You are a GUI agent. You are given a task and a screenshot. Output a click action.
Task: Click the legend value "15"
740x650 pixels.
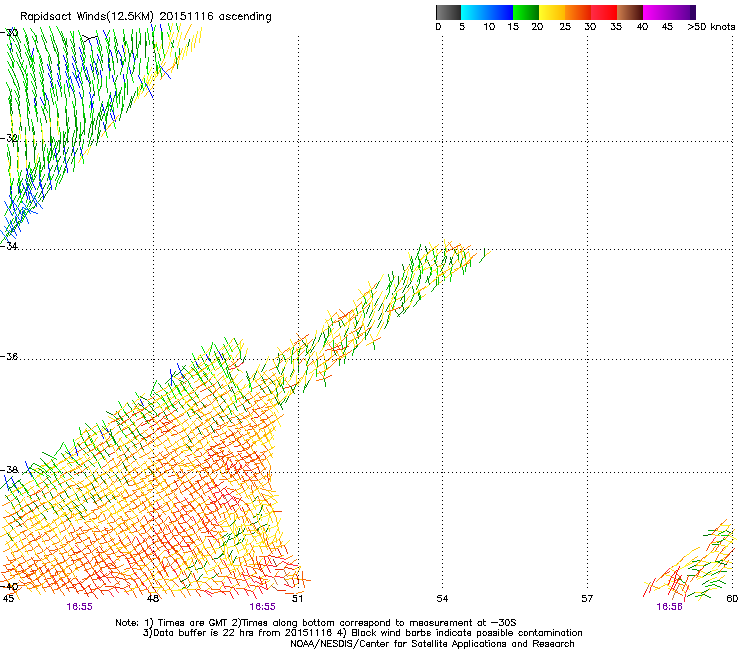(x=513, y=27)
